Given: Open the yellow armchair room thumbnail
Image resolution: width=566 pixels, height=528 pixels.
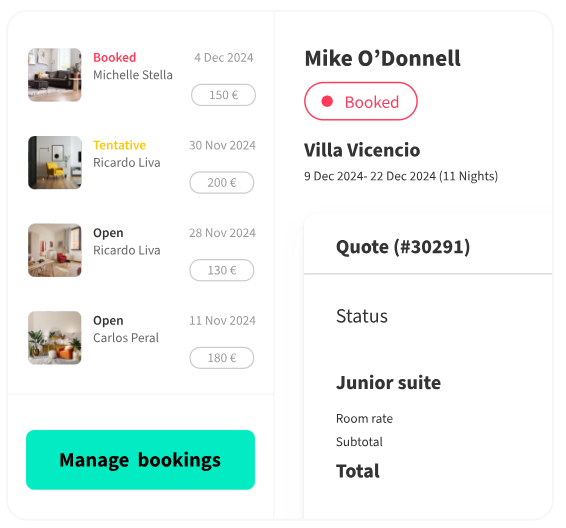Looking at the screenshot, I should (55, 162).
